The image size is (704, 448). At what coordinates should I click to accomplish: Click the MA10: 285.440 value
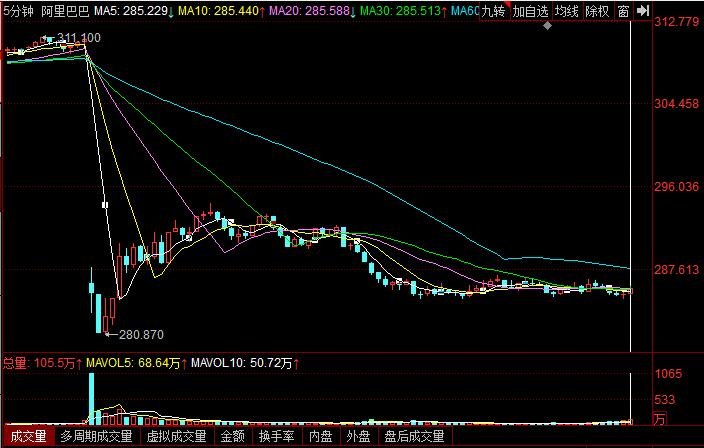coord(219,11)
